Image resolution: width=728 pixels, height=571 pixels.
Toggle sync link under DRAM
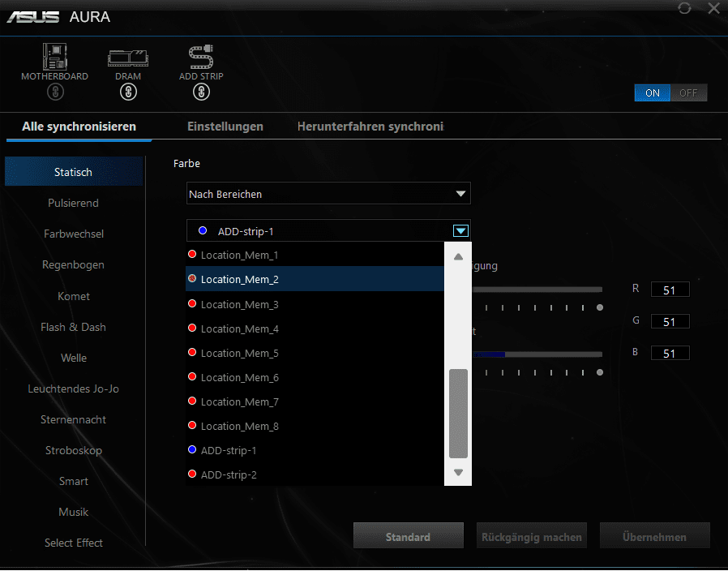pos(128,92)
